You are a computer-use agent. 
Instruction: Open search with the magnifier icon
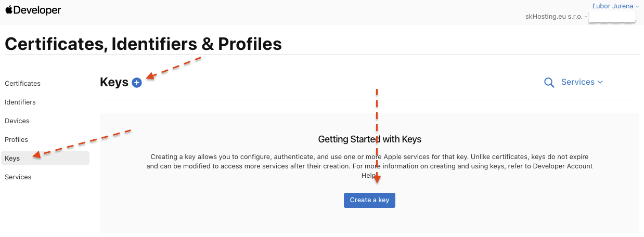(x=549, y=83)
